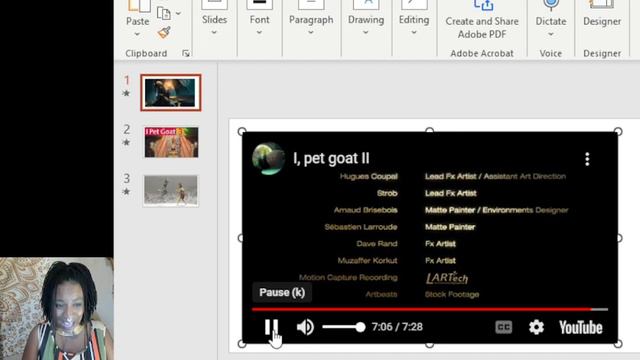
Task: Toggle closed captions CC button
Action: [x=503, y=327]
